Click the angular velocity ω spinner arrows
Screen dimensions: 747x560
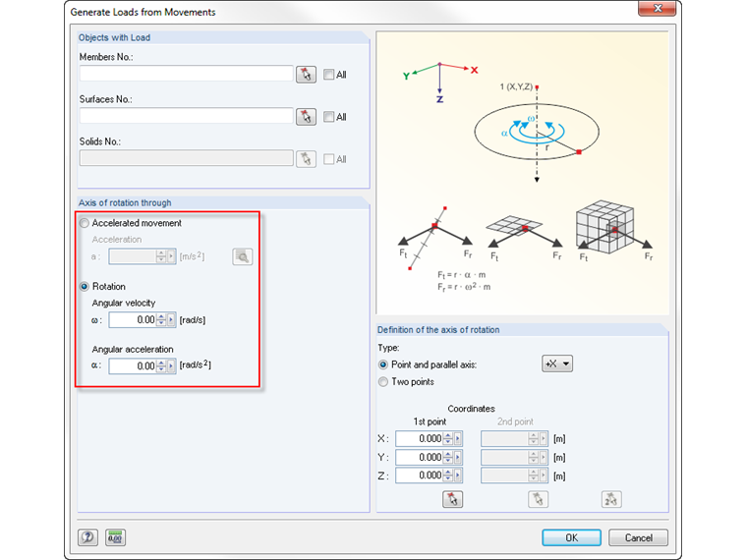tap(161, 320)
